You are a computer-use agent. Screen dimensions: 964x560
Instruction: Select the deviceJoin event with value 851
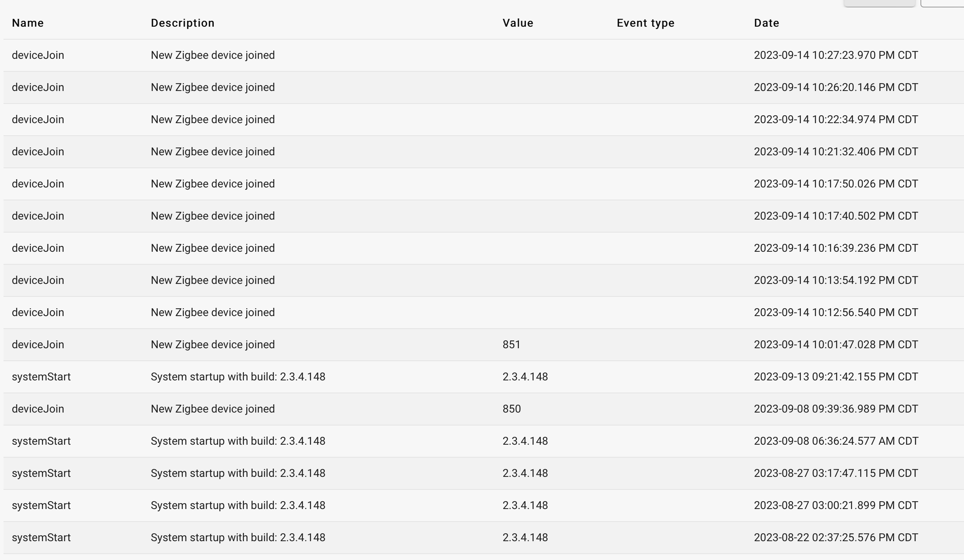pos(484,345)
